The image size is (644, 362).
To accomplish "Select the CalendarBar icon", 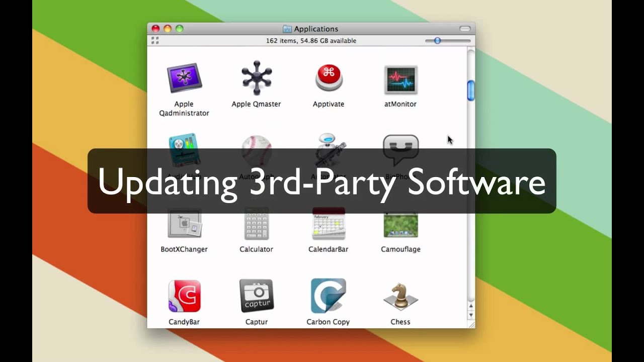I will coord(329,223).
